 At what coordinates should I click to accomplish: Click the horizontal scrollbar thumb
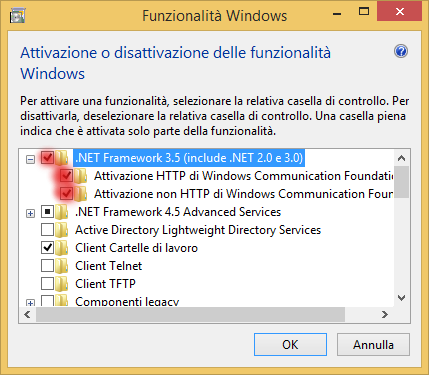coord(190,314)
